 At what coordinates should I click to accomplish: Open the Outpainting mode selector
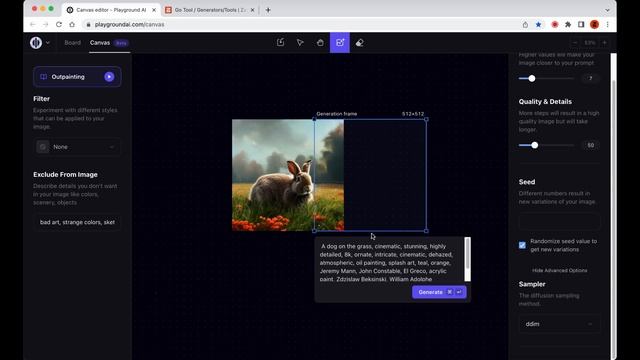[77, 77]
